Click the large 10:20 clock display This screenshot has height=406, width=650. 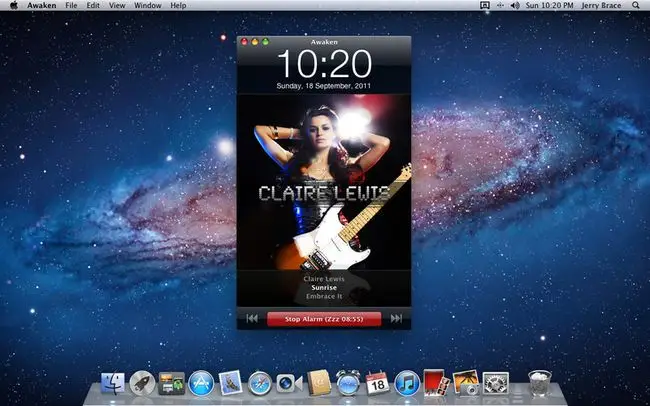[x=324, y=64]
